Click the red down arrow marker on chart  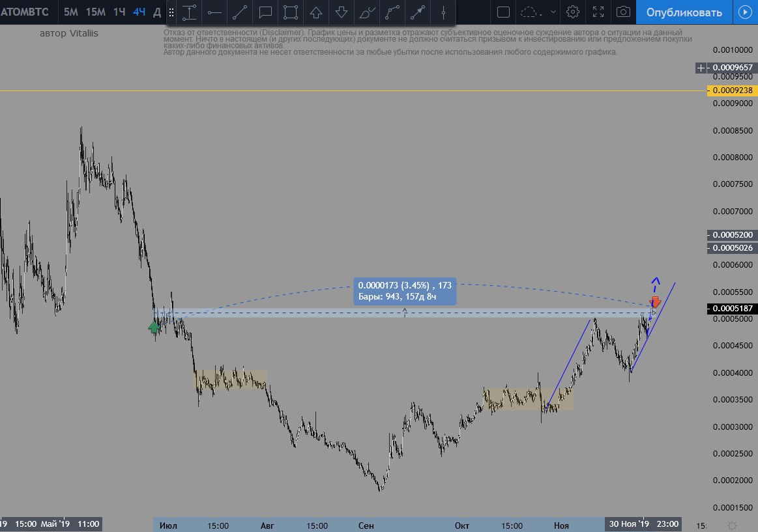click(x=655, y=302)
